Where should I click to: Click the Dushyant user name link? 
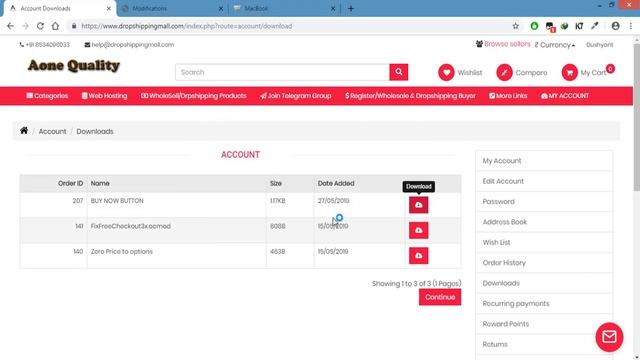pyautogui.click(x=599, y=45)
